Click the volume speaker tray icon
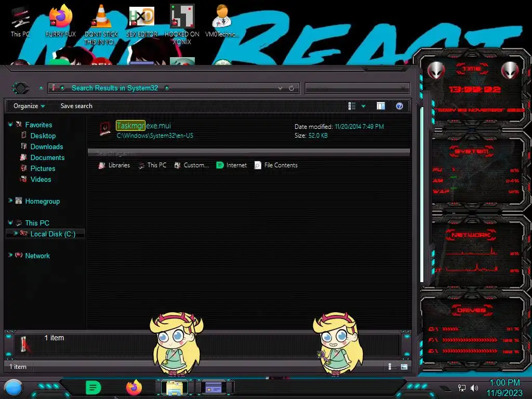 pos(474,388)
